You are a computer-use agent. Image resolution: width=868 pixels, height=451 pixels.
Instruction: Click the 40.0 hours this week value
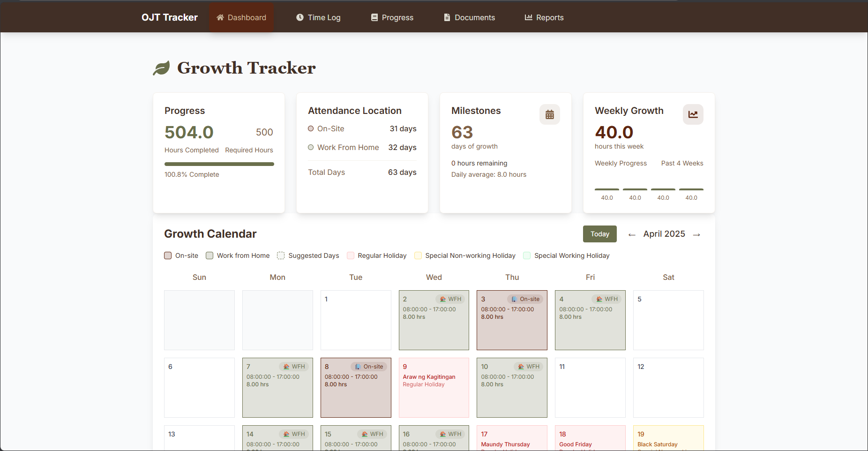[614, 132]
